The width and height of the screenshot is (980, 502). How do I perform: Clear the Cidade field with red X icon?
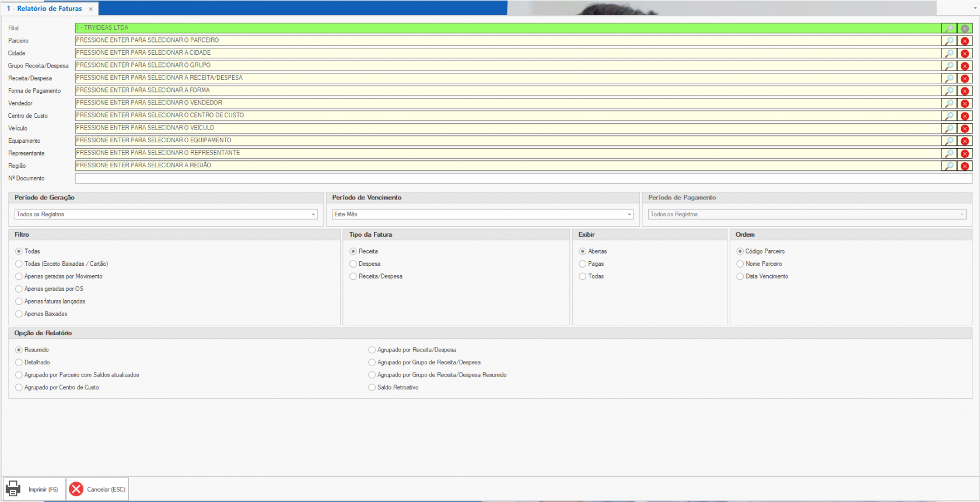pos(965,54)
